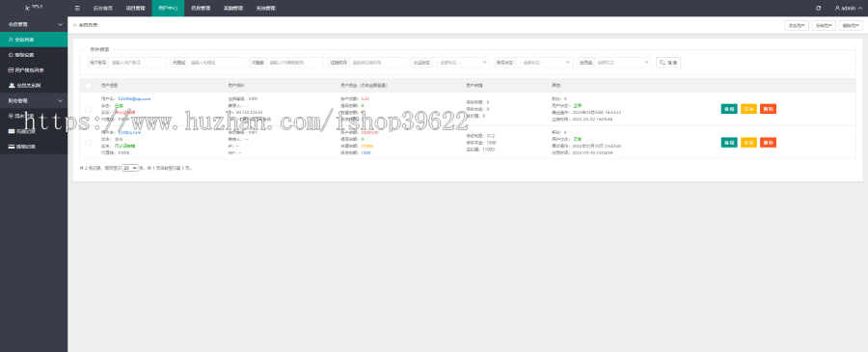Focus the invitation code search input
Image resolution: width=868 pixels, height=352 pixels.
pos(295,63)
